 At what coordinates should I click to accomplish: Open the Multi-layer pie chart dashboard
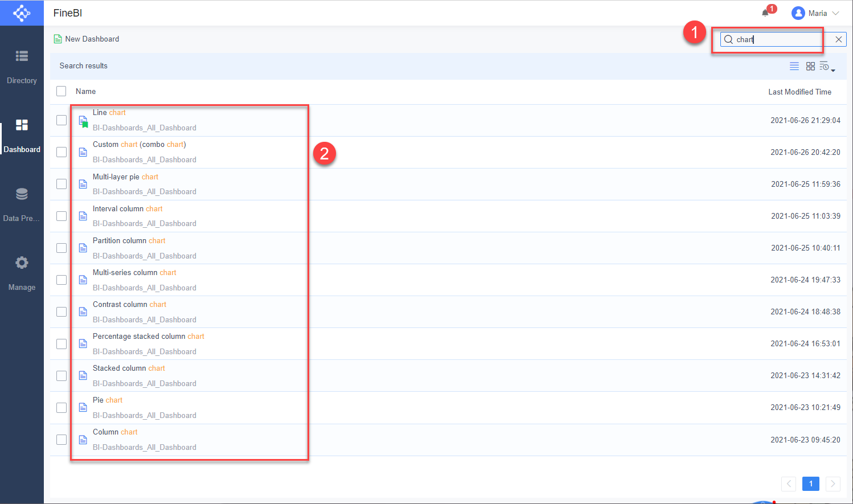(x=125, y=177)
